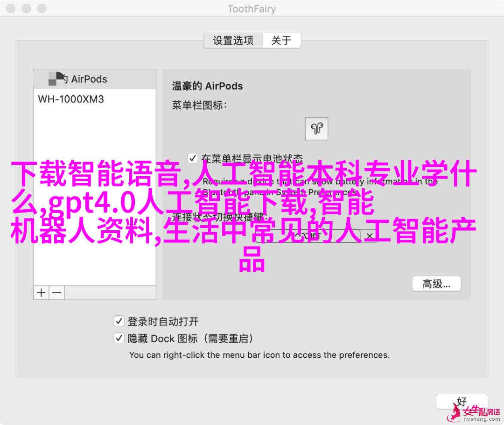Image resolution: width=504 pixels, height=425 pixels.
Task: Toggle 在菜单栏显示电池状态 checkbox
Action: point(192,158)
